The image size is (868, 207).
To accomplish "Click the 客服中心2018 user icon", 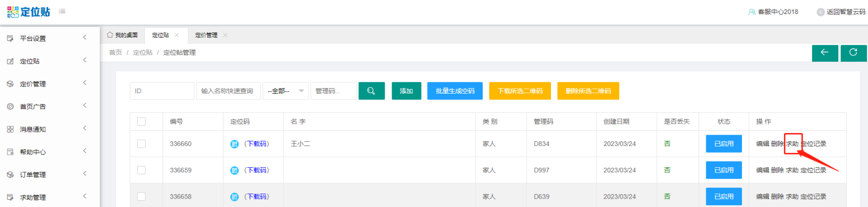I will 752,12.
